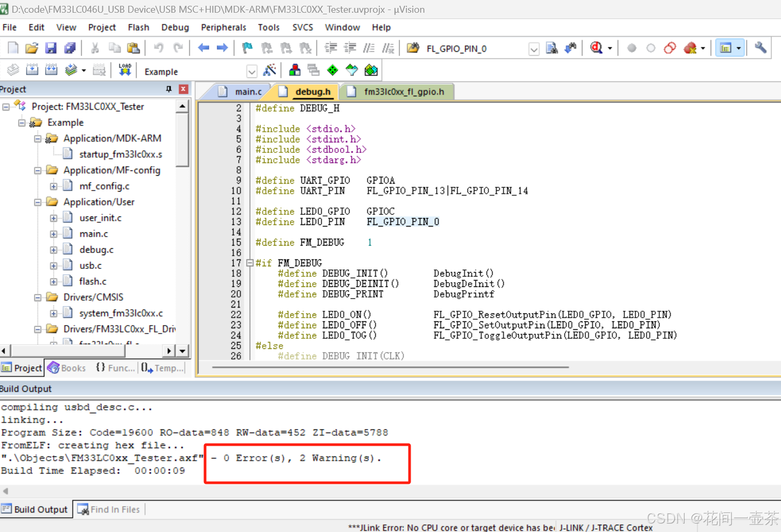Open Manage Project Items colored blocks icon
781x532 pixels.
click(x=295, y=70)
